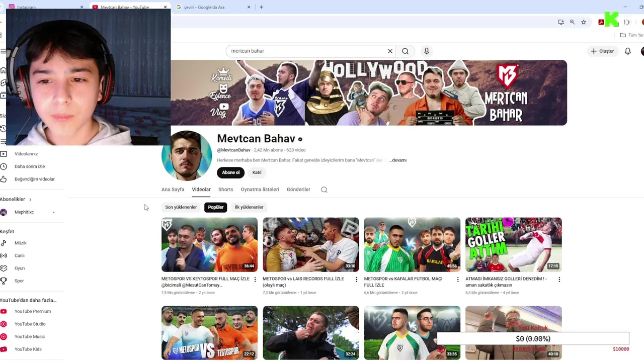The image size is (644, 362).
Task: Expand the Abonelikler section chevron
Action: (x=30, y=199)
